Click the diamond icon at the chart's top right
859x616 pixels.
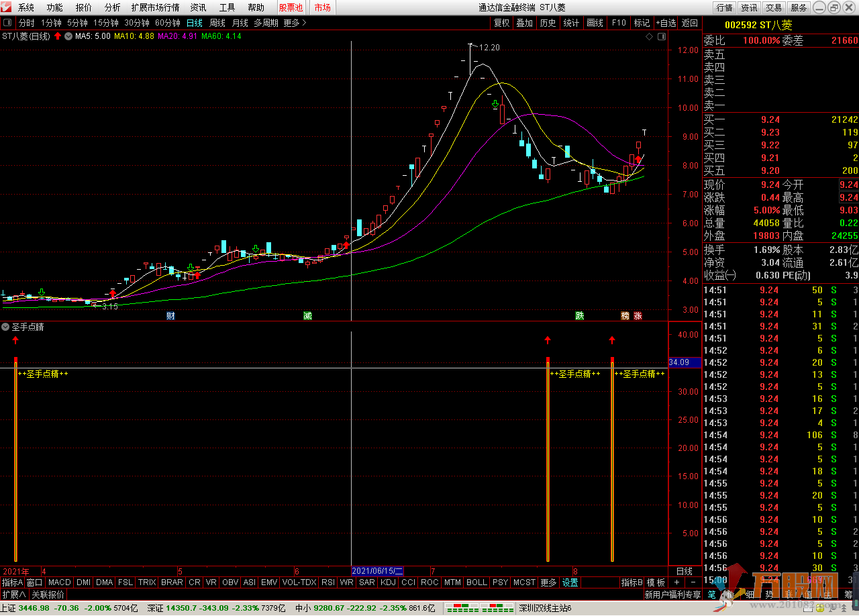pyautogui.click(x=649, y=36)
